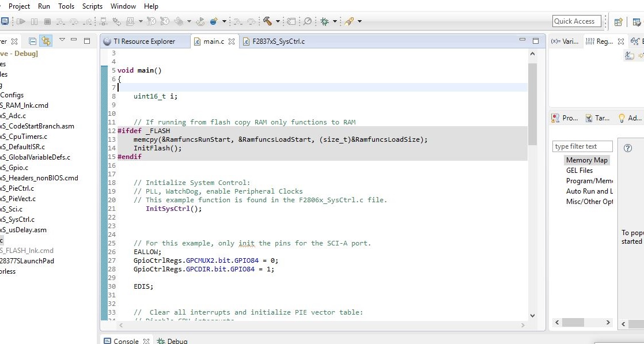Close the Console view tab
644x344 pixels.
click(x=146, y=341)
